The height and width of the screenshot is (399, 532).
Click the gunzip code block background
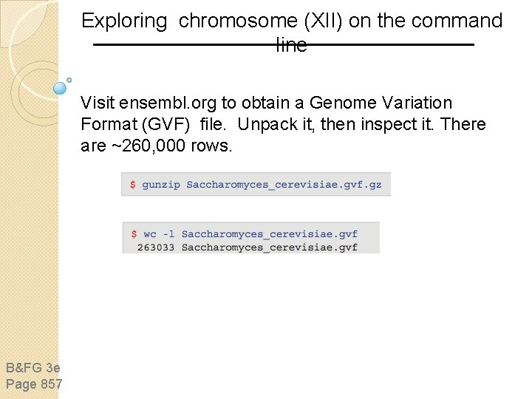pyautogui.click(x=256, y=184)
